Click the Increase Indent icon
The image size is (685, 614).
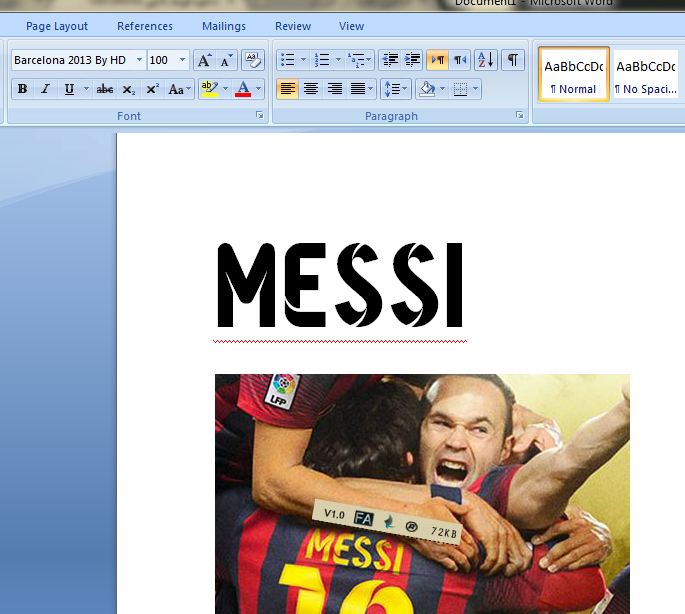[412, 60]
